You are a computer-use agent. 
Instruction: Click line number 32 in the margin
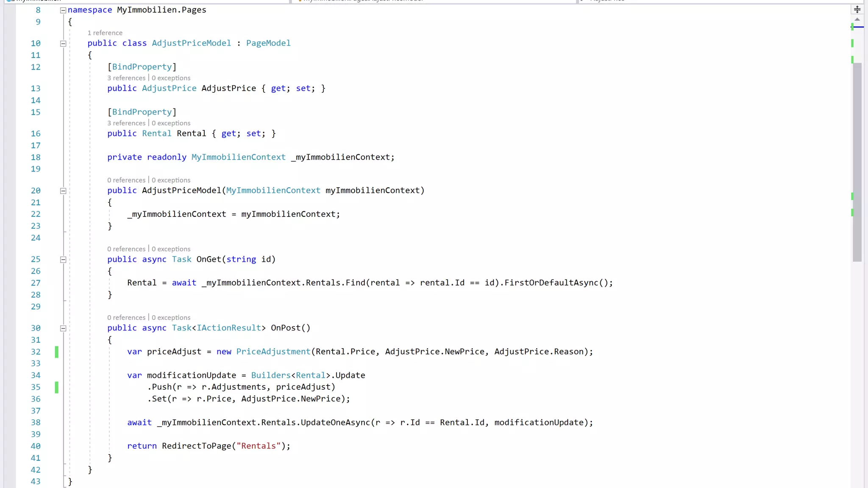tap(36, 352)
